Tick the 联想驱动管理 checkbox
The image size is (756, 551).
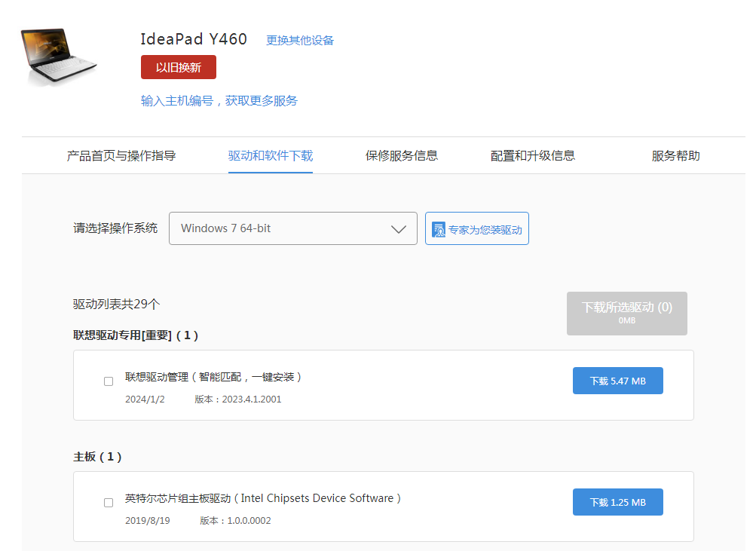point(109,381)
